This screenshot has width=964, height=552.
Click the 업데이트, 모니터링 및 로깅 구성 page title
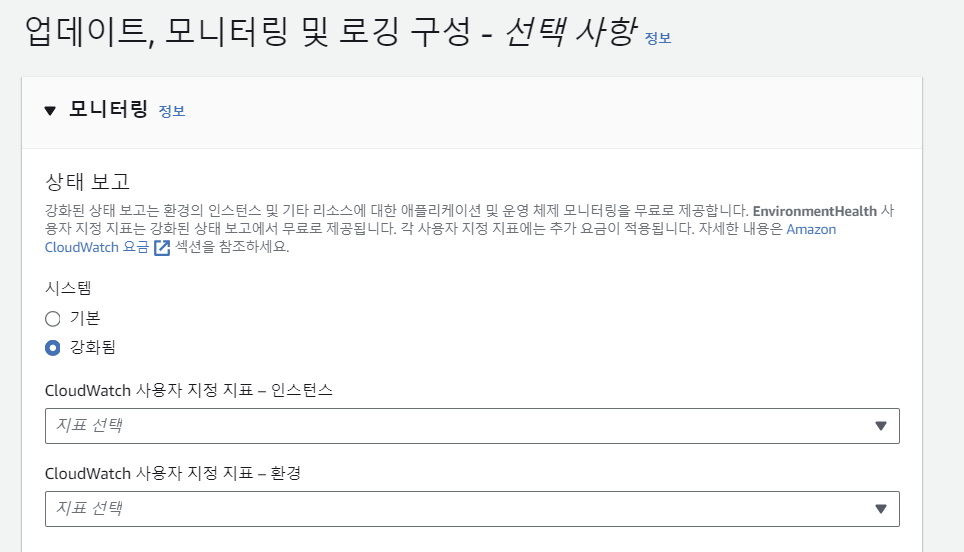(x=248, y=32)
